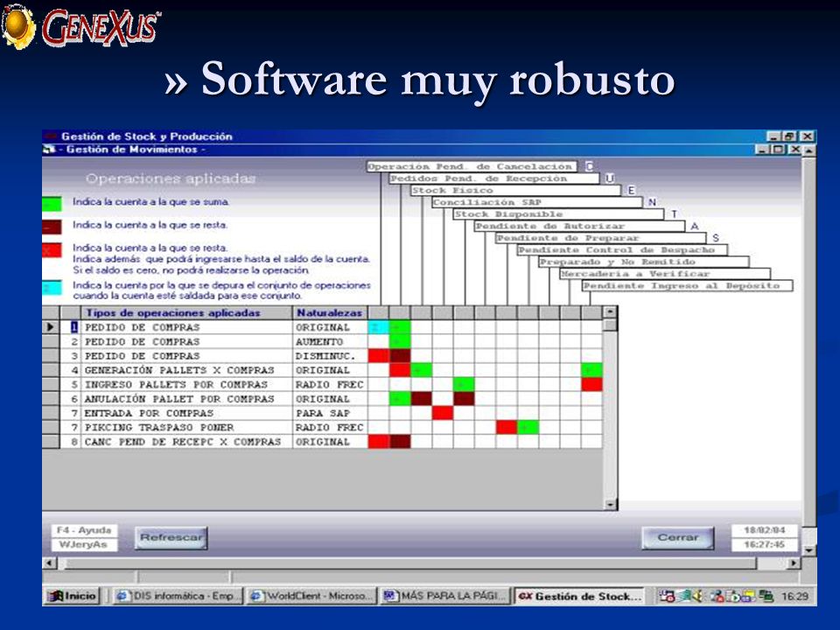The height and width of the screenshot is (630, 840).
Task: Open the Inicio start menu
Action: pyautogui.click(x=72, y=596)
